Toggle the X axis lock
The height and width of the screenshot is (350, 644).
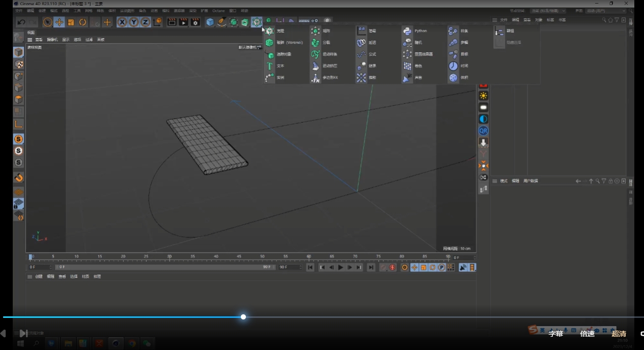coord(122,22)
